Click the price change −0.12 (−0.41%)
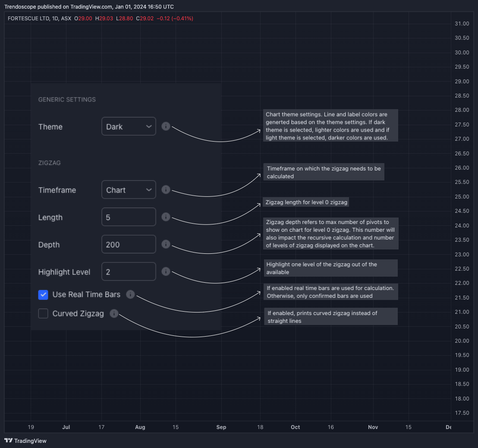 [x=175, y=18]
